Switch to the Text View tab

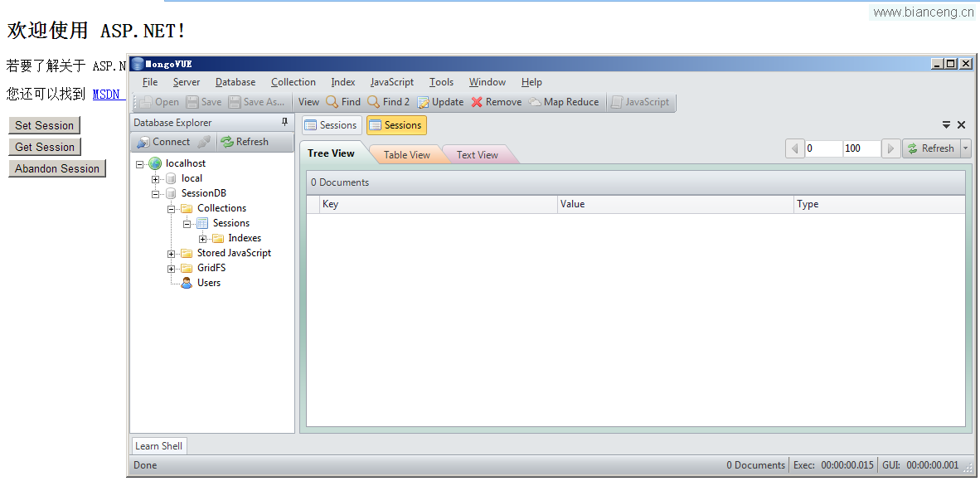click(x=478, y=154)
